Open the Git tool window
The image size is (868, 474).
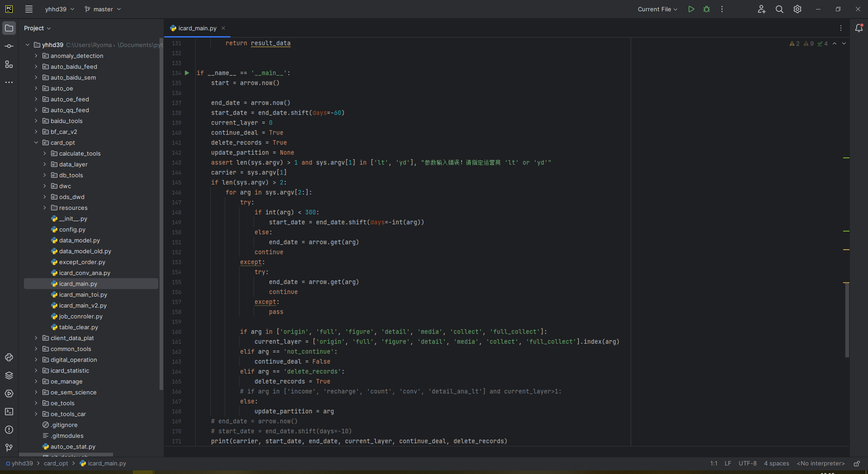point(9,448)
